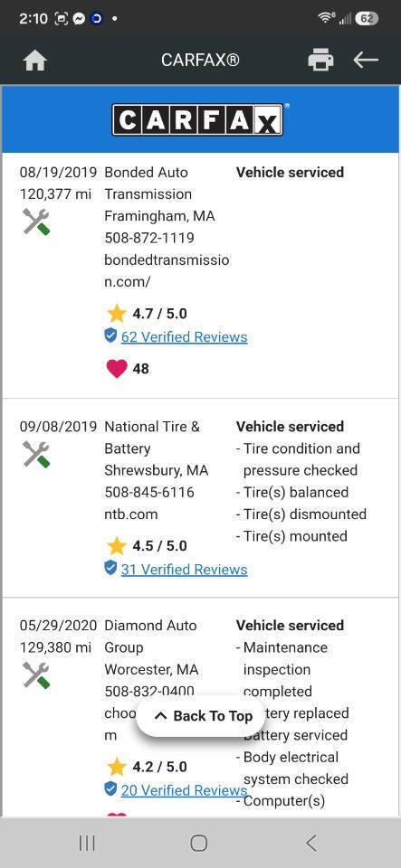The image size is (401, 868).
Task: Open 20 Verified Reviews link
Action: (x=184, y=790)
